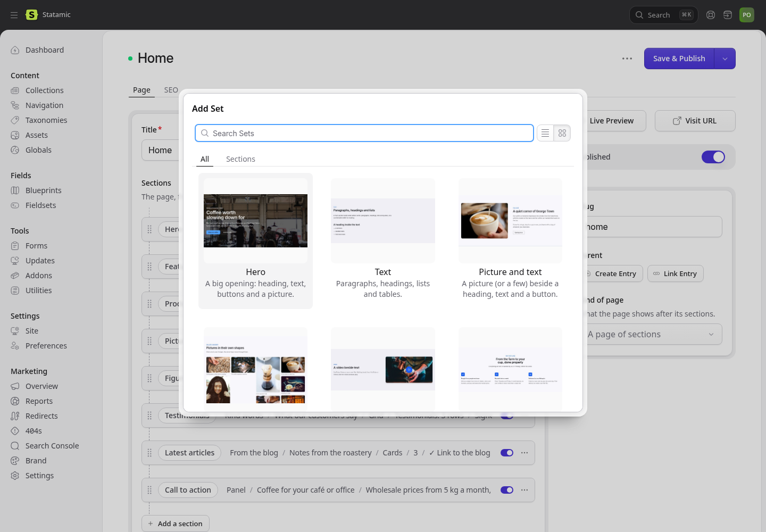Screen dimensions: 766x532
Task: Click the Statamic logo icon
Action: pos(32,15)
